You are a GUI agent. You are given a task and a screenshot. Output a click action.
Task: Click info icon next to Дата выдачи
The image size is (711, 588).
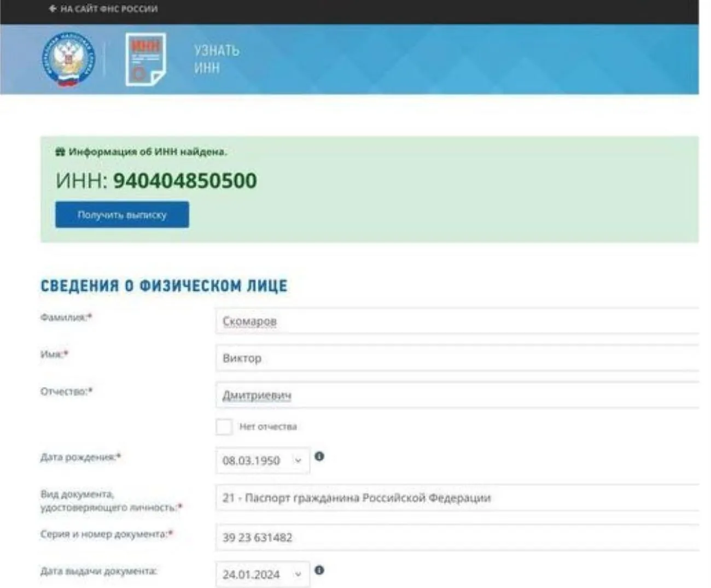coord(319,570)
